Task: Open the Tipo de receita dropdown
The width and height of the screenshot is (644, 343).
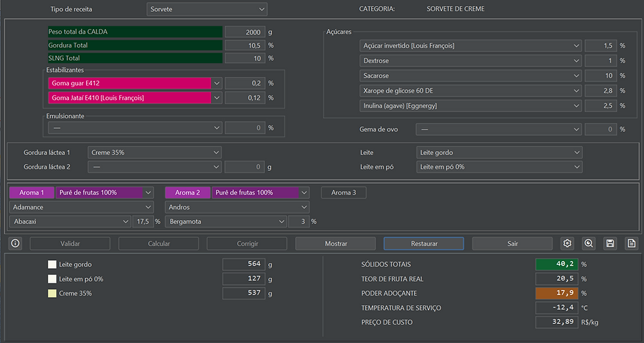Action: (x=207, y=9)
